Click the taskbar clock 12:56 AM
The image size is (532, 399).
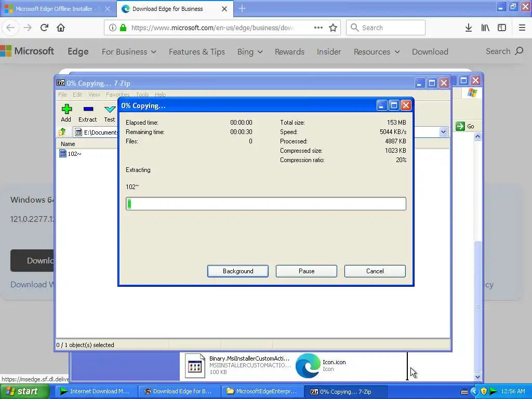[x=513, y=392]
